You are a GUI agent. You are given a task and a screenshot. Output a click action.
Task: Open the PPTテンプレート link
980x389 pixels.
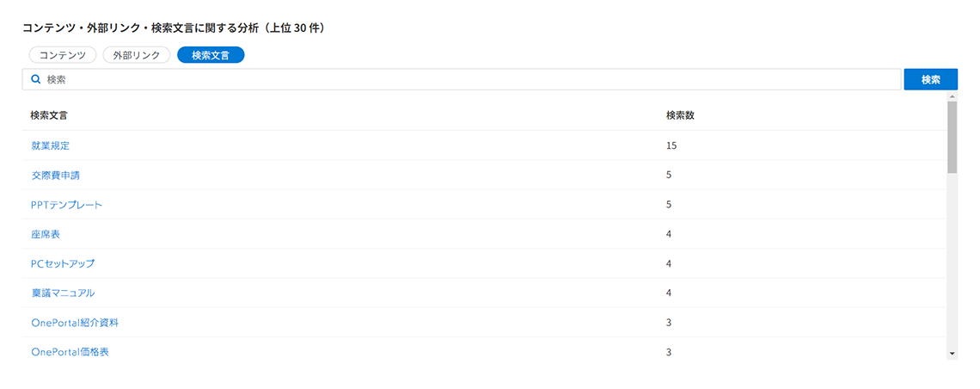tap(66, 205)
